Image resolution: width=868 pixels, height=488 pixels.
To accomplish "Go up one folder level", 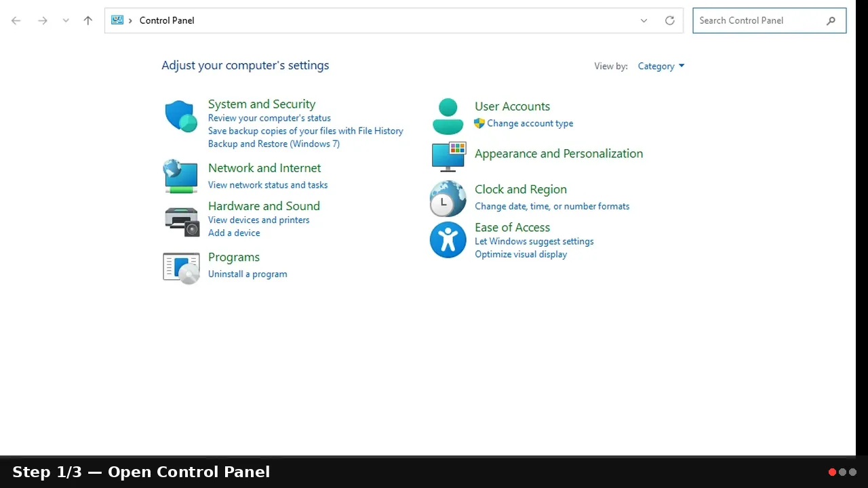I will tap(87, 20).
